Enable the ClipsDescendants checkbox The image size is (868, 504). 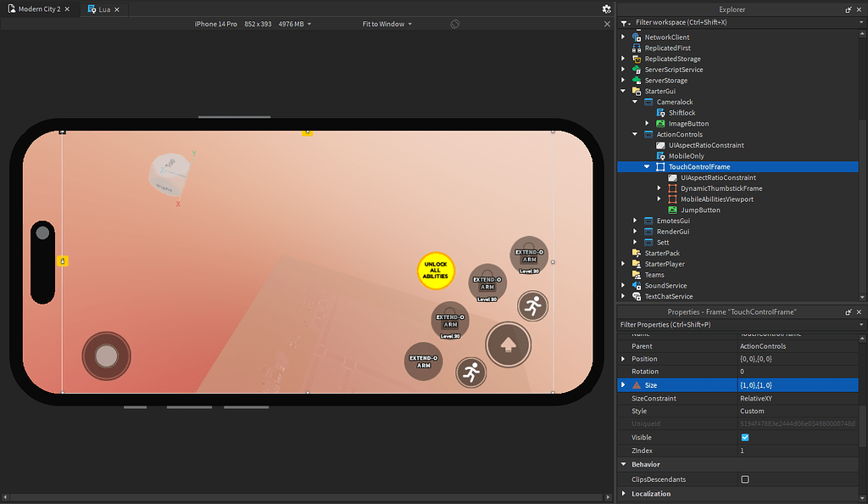pyautogui.click(x=744, y=479)
